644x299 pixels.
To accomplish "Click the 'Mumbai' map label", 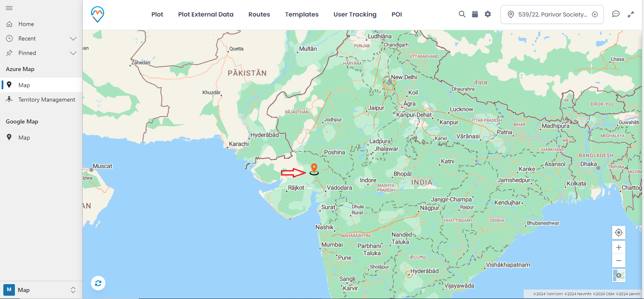I will point(332,244).
